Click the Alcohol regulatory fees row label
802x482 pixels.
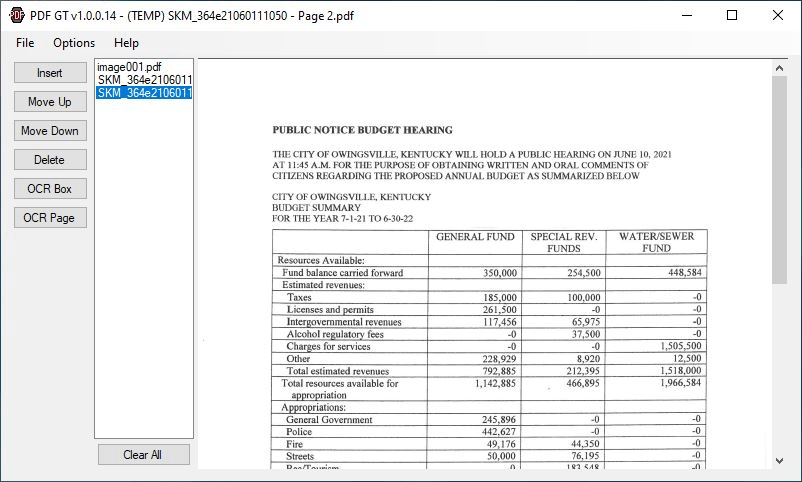pyautogui.click(x=335, y=334)
